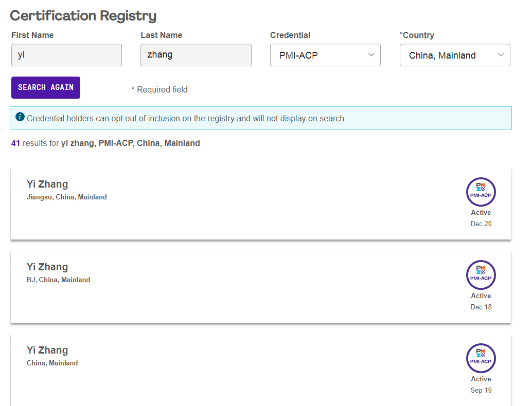Click into the Last Name field containing zhang

tap(196, 55)
